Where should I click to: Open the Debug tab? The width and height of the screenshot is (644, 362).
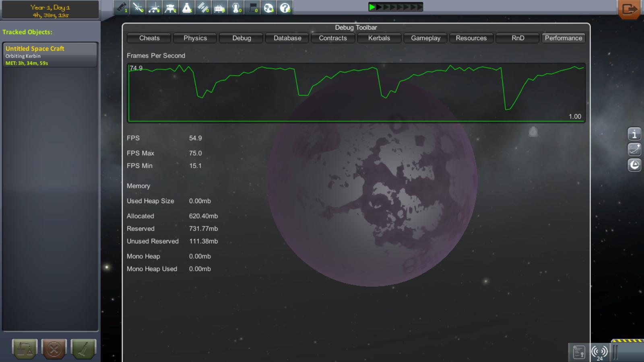242,38
